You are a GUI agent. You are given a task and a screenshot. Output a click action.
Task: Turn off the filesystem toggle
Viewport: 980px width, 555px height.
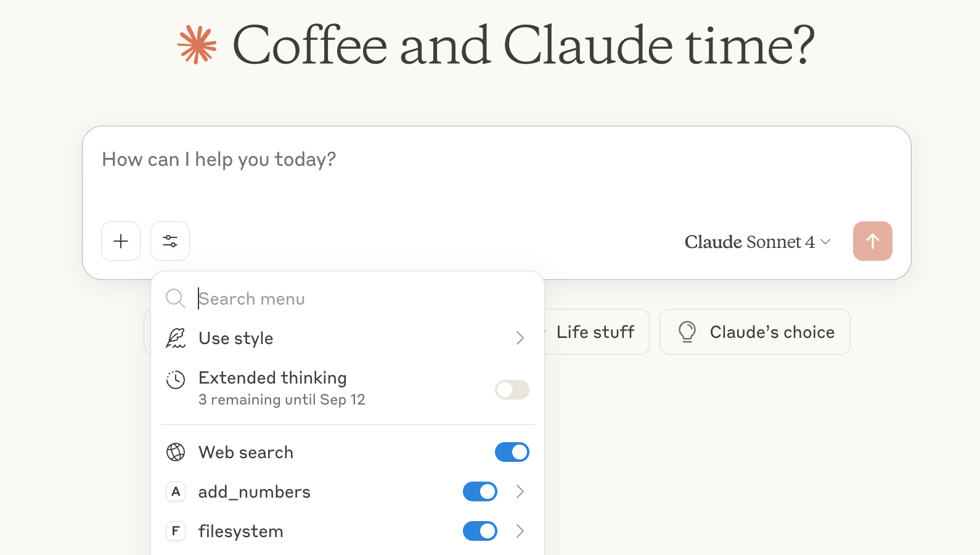(x=480, y=531)
